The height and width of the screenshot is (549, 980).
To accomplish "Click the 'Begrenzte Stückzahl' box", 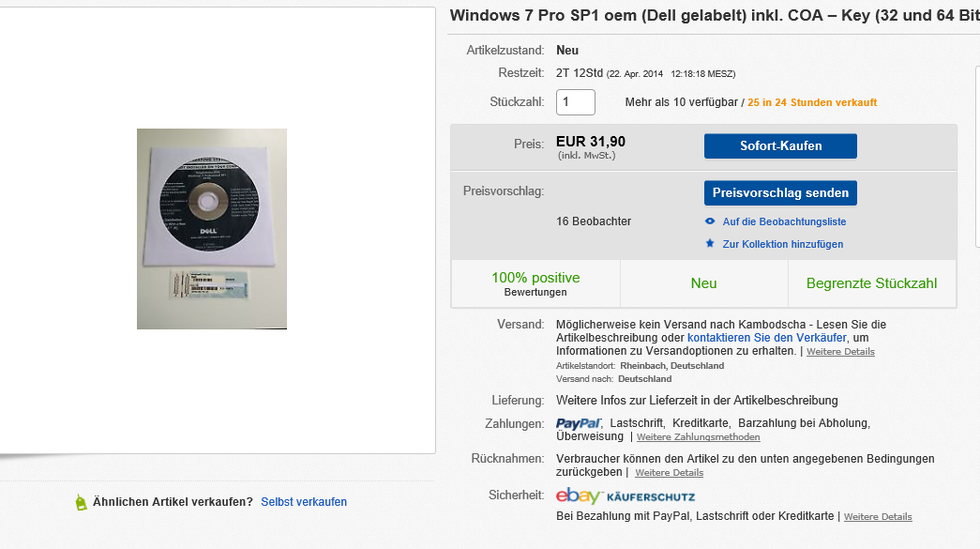I will click(x=871, y=283).
